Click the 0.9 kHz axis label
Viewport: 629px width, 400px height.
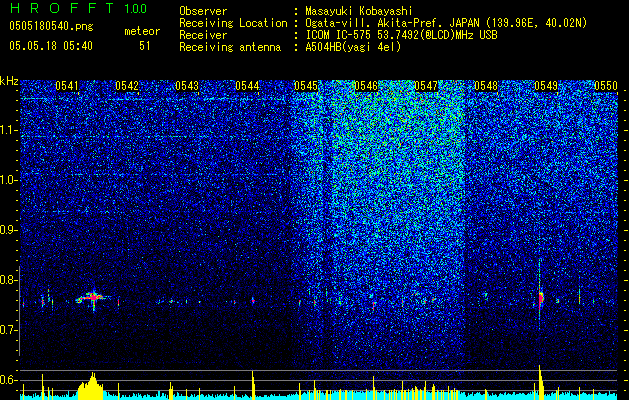[9, 230]
